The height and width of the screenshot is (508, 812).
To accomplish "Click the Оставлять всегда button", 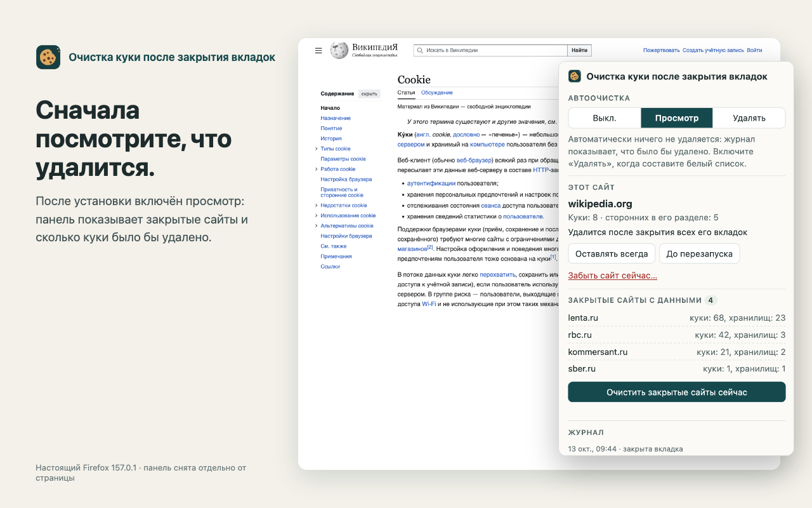I will [612, 253].
